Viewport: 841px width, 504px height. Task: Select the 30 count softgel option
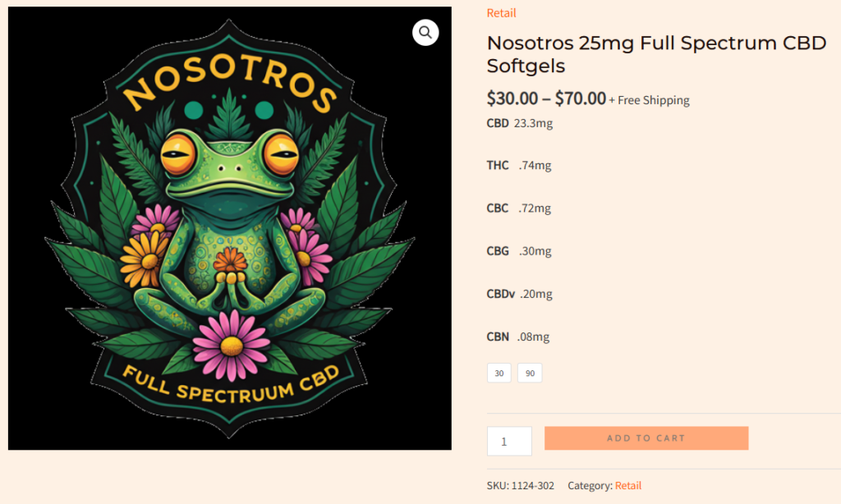[x=499, y=373]
